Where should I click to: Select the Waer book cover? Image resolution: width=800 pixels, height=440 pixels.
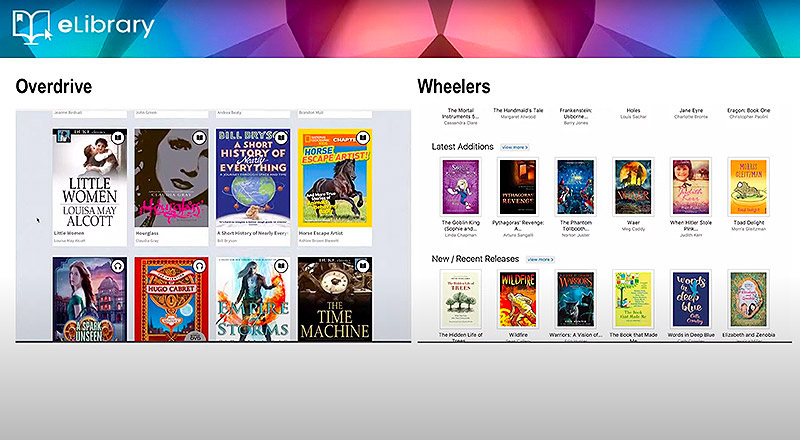coord(633,186)
